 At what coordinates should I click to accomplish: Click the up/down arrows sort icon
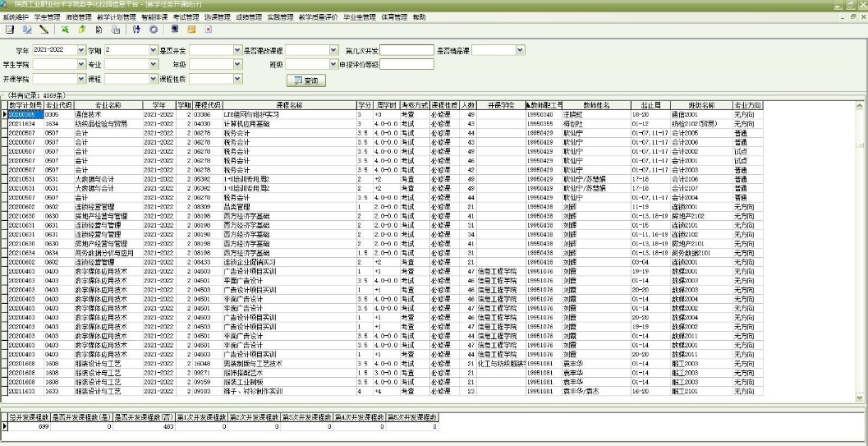[x=137, y=30]
